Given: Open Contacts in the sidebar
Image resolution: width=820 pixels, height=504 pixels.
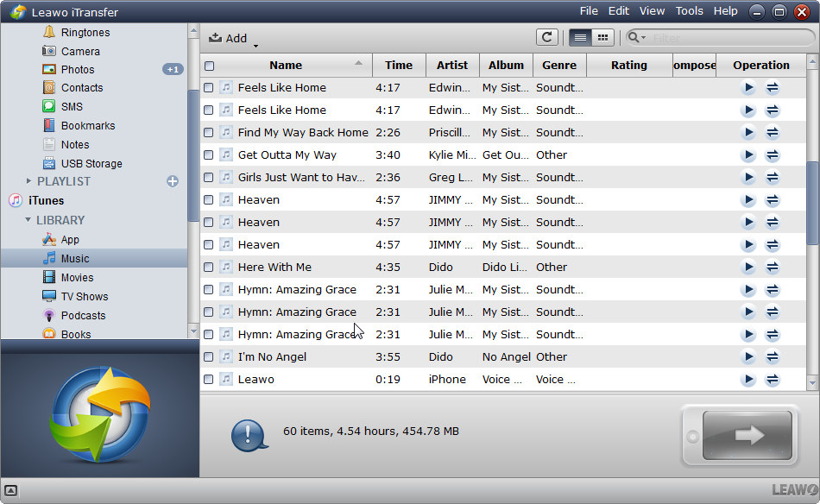Looking at the screenshot, I should (82, 88).
